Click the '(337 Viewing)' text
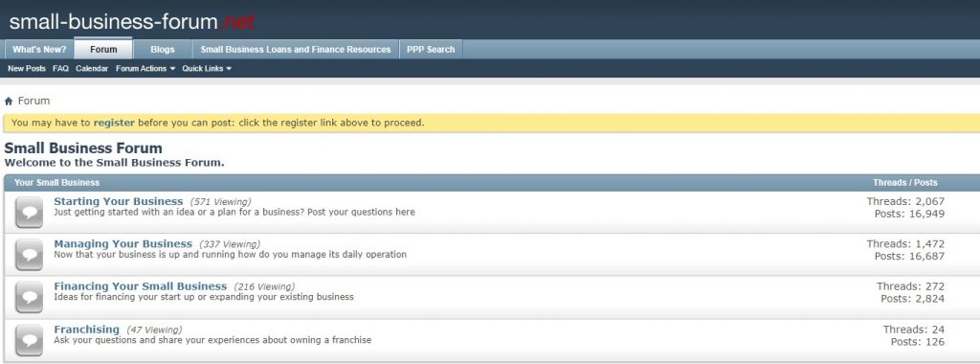The height and width of the screenshot is (364, 980). click(230, 244)
